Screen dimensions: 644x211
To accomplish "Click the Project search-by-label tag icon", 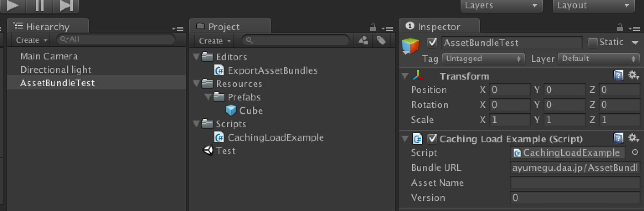I will tap(381, 40).
